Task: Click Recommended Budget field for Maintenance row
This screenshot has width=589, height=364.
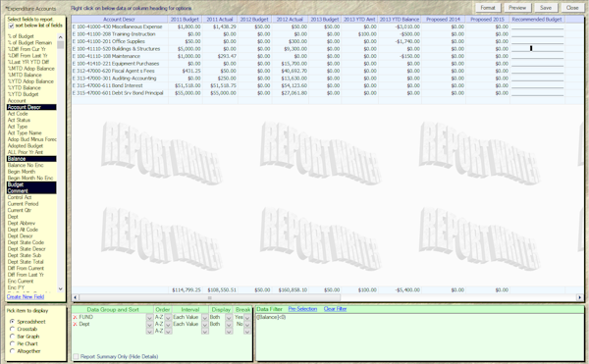Action: tap(537, 56)
